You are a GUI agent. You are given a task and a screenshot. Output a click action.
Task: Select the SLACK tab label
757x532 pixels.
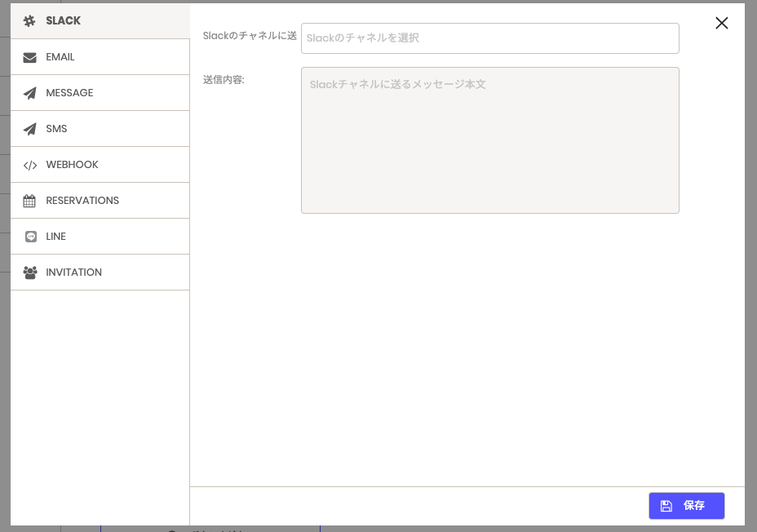click(64, 20)
